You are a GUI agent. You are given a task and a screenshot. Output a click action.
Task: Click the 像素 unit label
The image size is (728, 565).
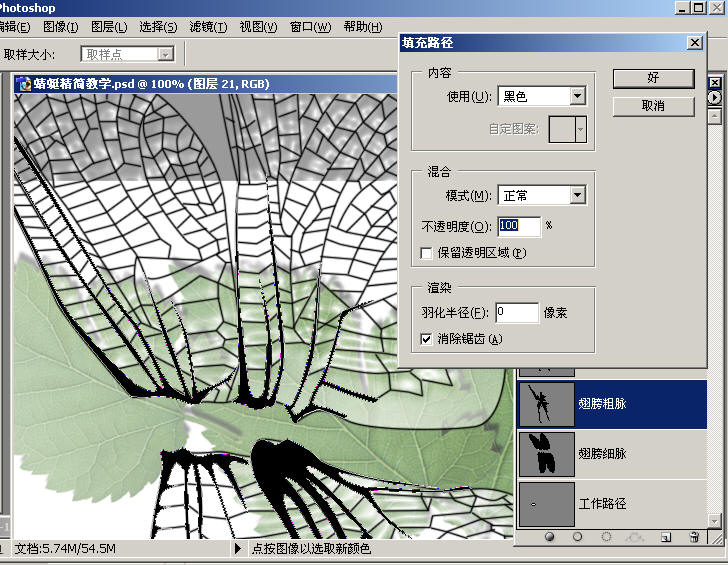pyautogui.click(x=555, y=313)
